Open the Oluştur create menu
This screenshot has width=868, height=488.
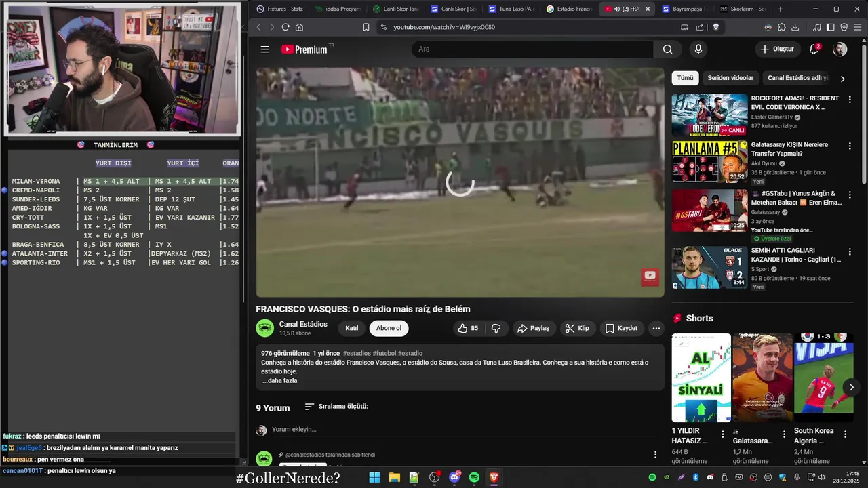coord(777,49)
